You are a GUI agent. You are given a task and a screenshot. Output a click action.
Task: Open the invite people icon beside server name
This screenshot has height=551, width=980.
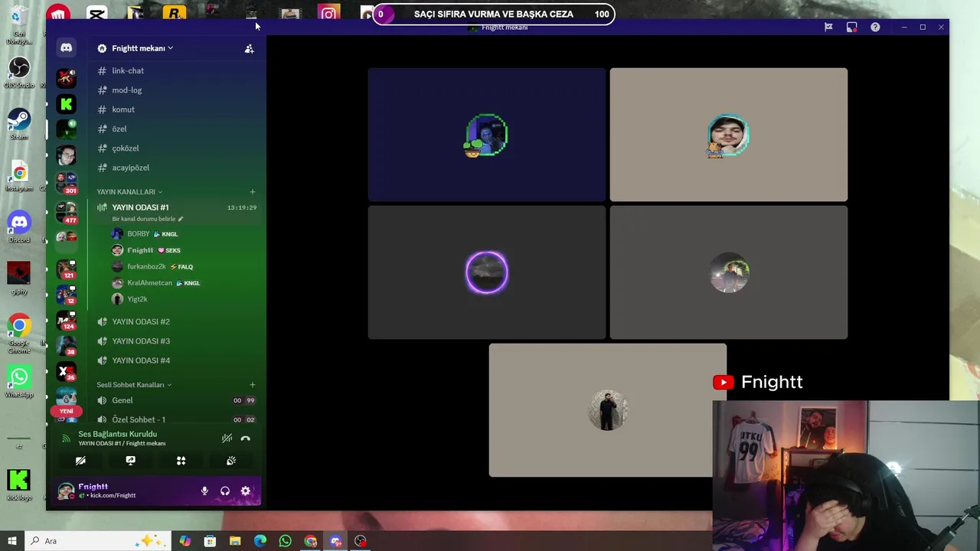coord(249,48)
